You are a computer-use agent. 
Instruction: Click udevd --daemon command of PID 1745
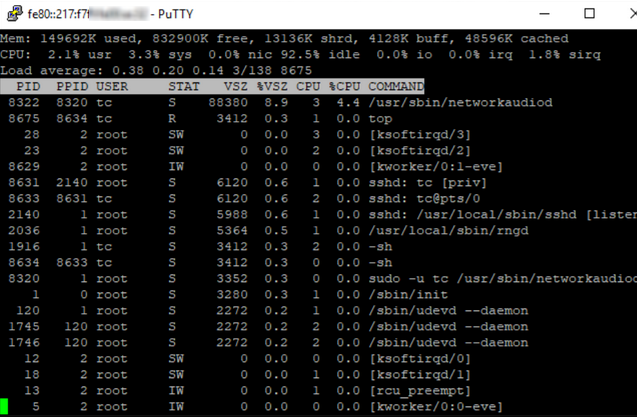(x=448, y=327)
